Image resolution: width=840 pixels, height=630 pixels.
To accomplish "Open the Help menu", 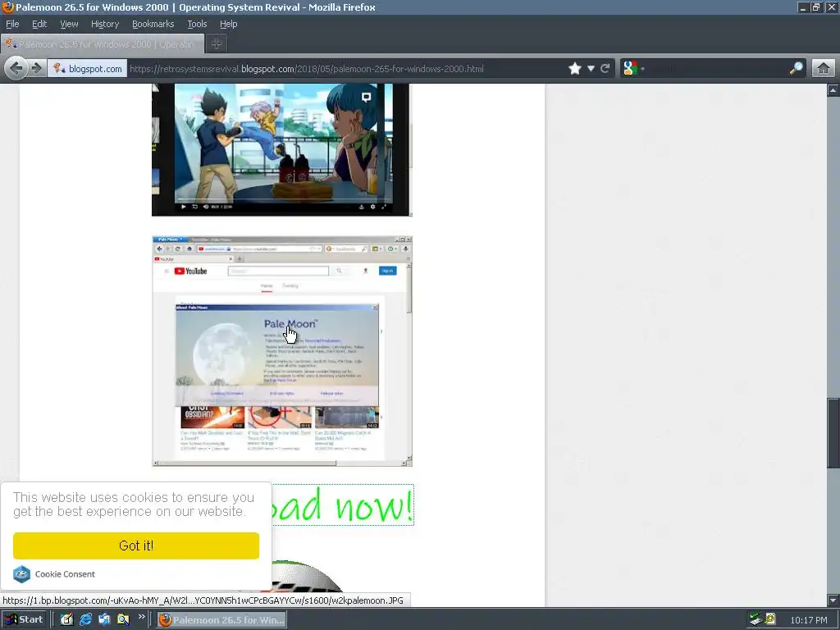I will (x=229, y=24).
